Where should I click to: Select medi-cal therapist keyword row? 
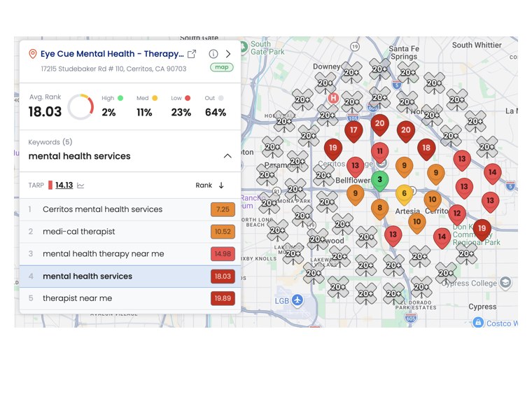[130, 232]
